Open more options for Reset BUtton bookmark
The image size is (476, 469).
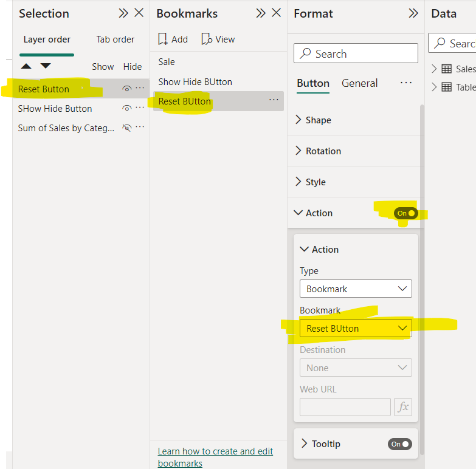274,100
